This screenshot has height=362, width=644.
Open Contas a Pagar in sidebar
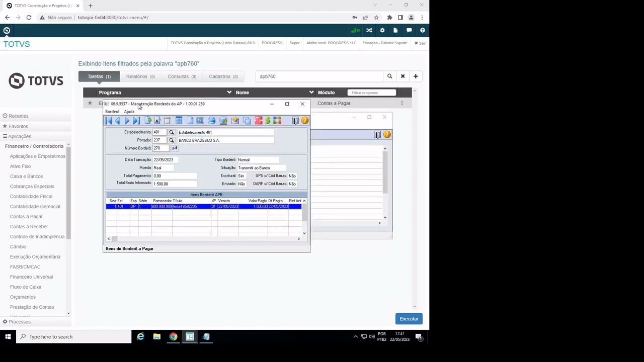point(26,217)
